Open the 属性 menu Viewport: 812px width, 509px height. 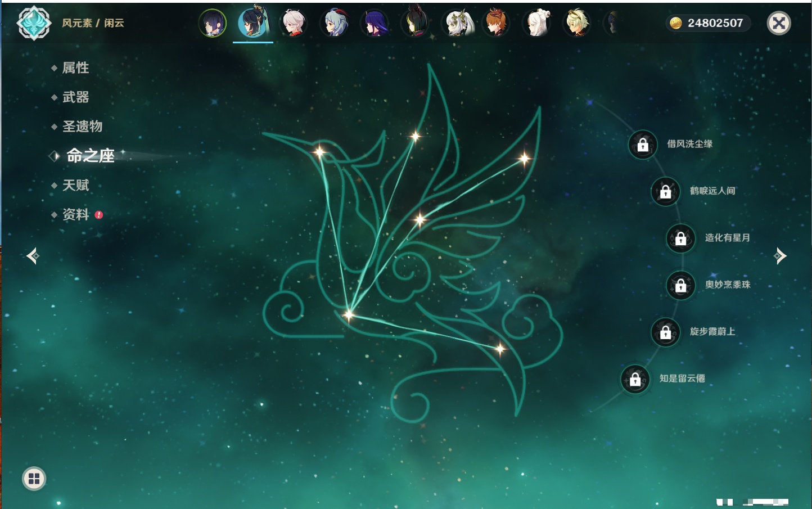coord(76,68)
